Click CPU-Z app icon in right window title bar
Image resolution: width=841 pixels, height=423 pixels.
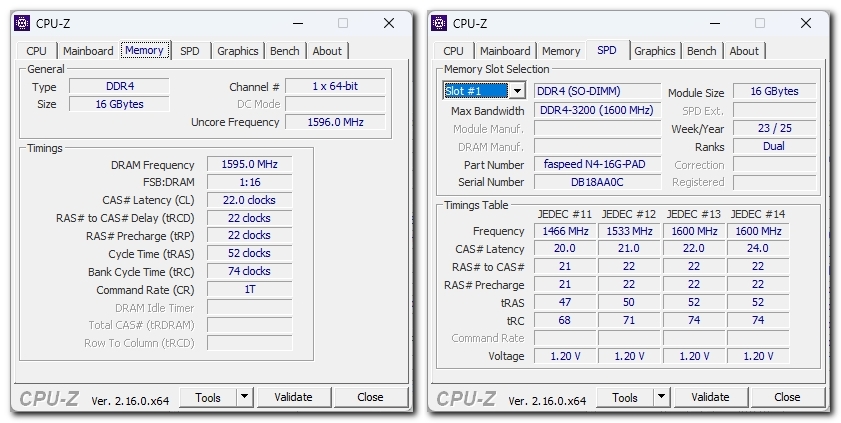coord(439,23)
